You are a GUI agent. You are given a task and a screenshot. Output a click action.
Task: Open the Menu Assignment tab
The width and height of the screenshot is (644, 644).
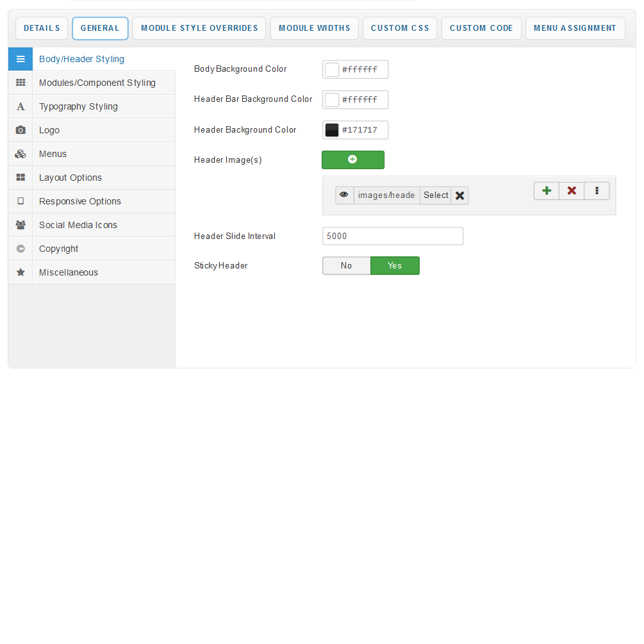coord(575,28)
